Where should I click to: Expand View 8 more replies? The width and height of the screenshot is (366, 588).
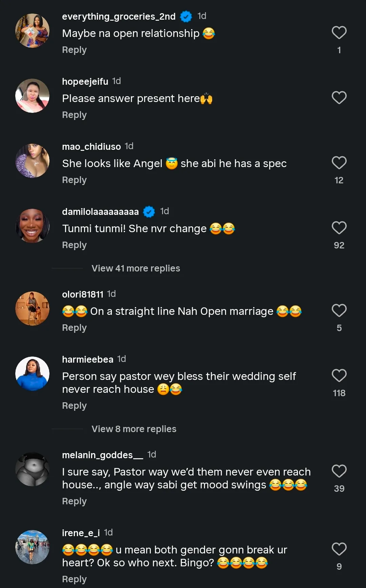tap(134, 429)
